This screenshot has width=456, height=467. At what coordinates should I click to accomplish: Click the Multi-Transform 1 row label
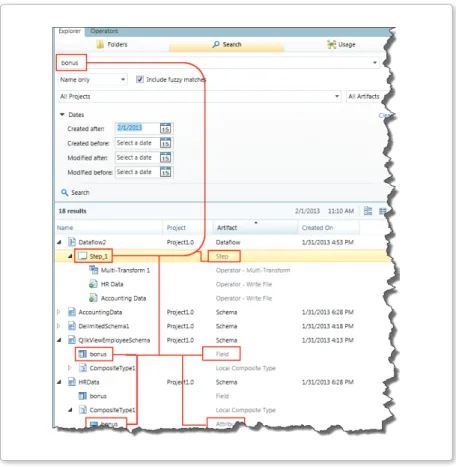click(125, 270)
